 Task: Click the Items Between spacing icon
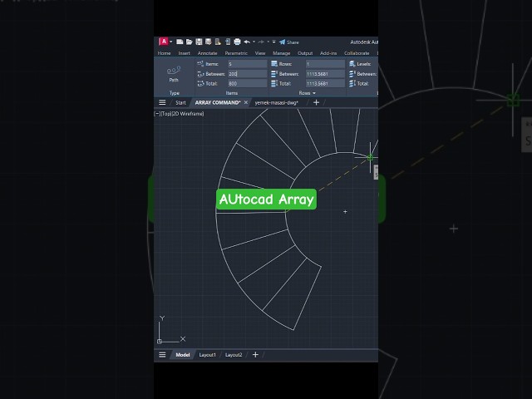tap(200, 74)
